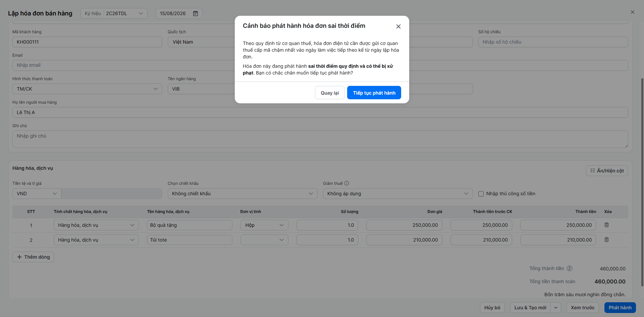The width and height of the screenshot is (644, 317).
Task: Expand the VND currency dropdown
Action: pos(37,194)
